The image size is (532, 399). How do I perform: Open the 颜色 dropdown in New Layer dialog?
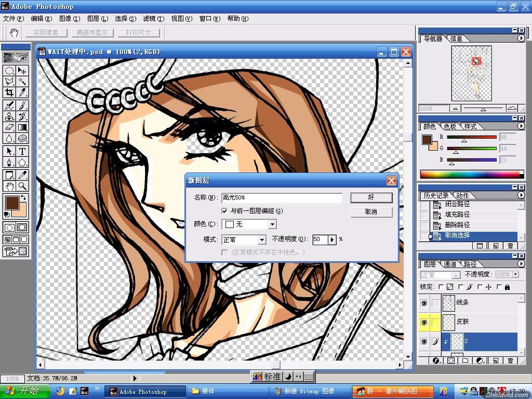tap(272, 224)
